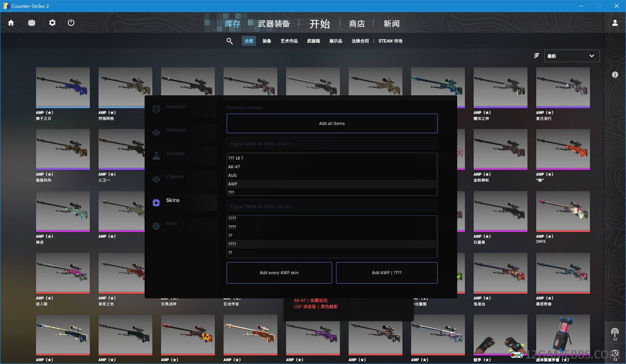This screenshot has width=626, height=364.
Task: Select AWP 锦虎 skin thumbnail
Action: 63,211
